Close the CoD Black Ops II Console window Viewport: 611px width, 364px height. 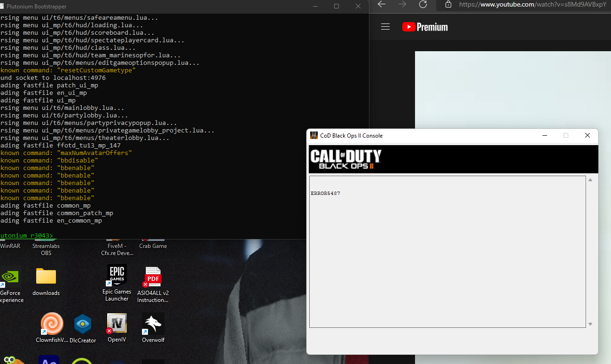(587, 135)
